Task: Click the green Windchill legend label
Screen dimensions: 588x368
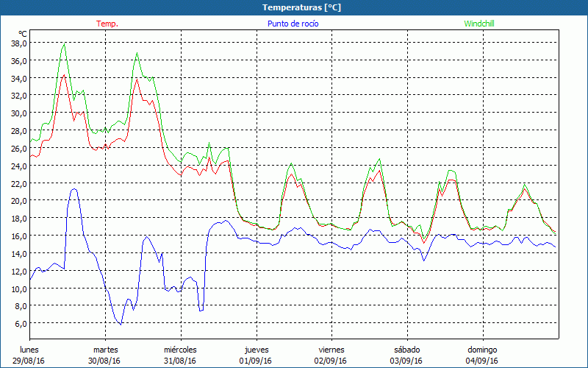Action: (x=479, y=24)
